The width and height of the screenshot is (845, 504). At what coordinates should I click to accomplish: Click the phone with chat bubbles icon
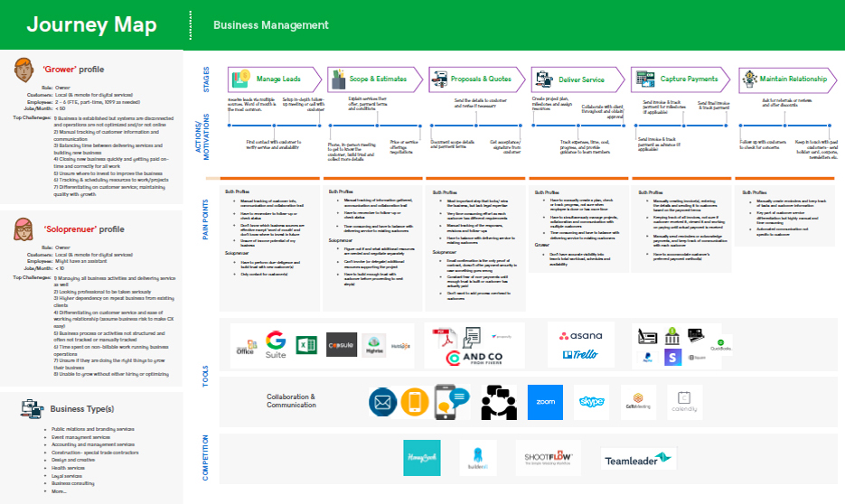(452, 402)
